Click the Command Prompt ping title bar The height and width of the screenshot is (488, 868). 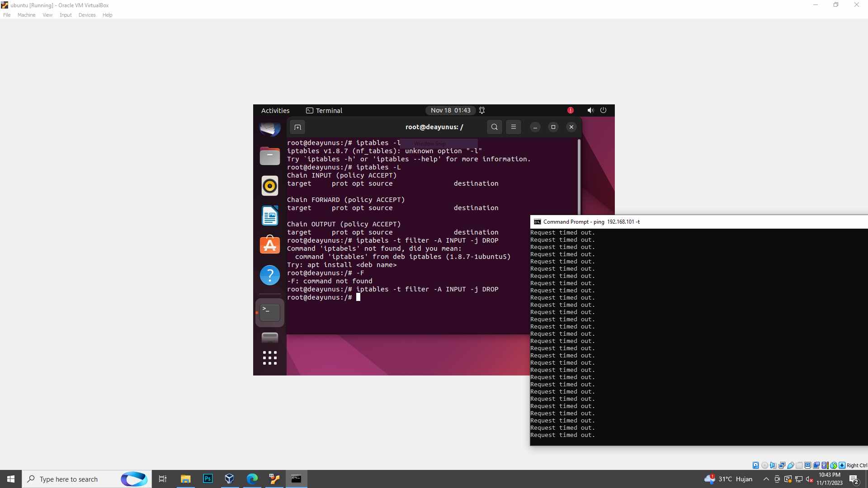point(698,222)
